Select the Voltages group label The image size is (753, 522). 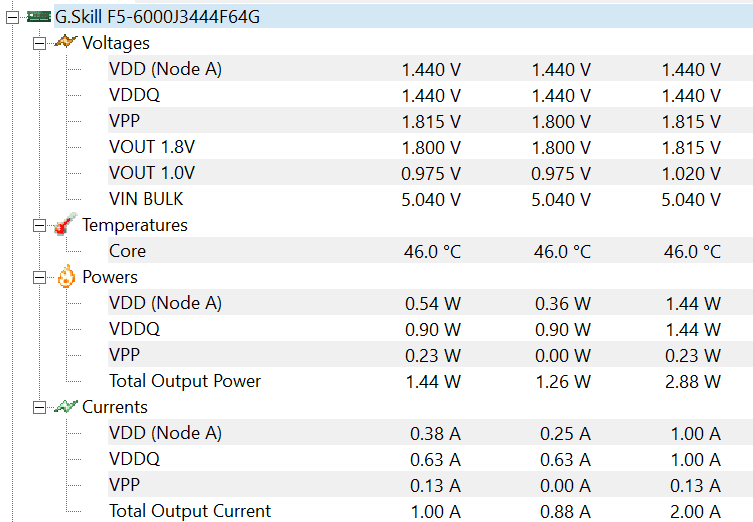tap(116, 43)
